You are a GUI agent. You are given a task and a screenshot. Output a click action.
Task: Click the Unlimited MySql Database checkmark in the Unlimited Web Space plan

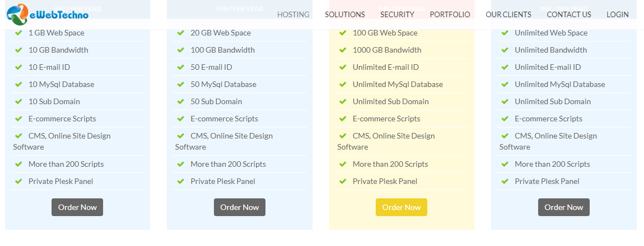(505, 85)
